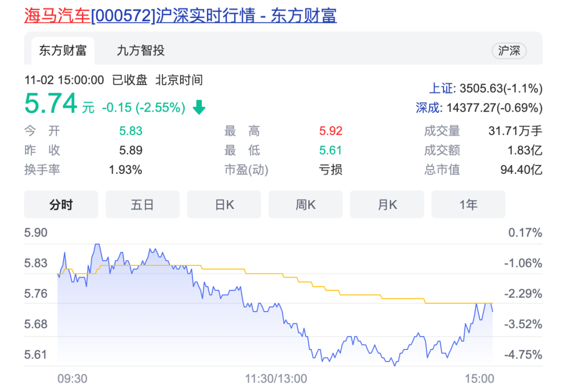575x392 pixels.
Task: Click the 09:30 time axis label
Action: pyautogui.click(x=72, y=379)
